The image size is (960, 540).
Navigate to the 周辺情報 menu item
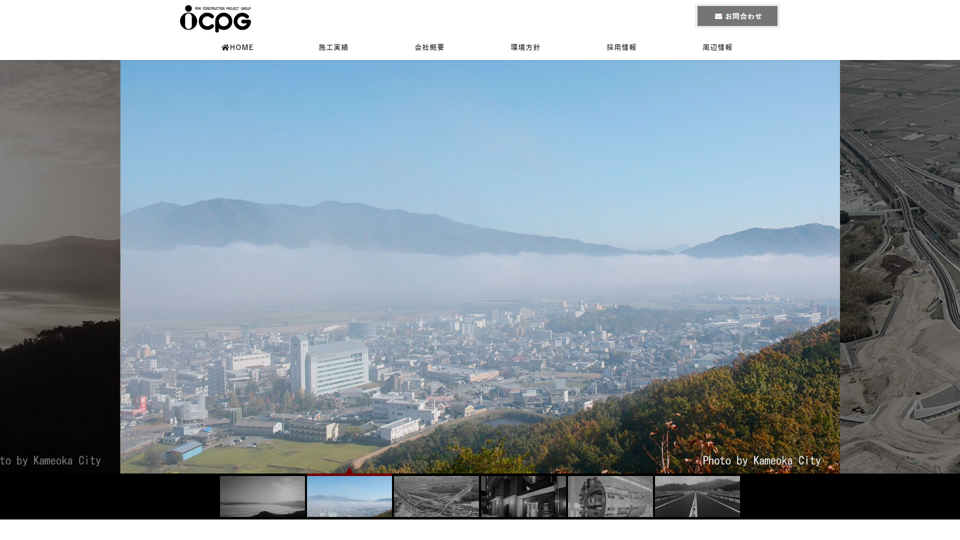coord(717,47)
